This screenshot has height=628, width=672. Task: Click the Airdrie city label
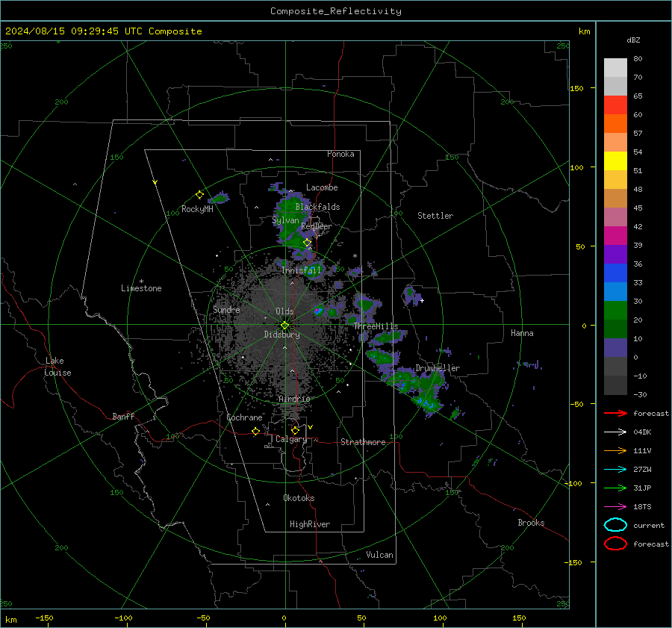294,399
